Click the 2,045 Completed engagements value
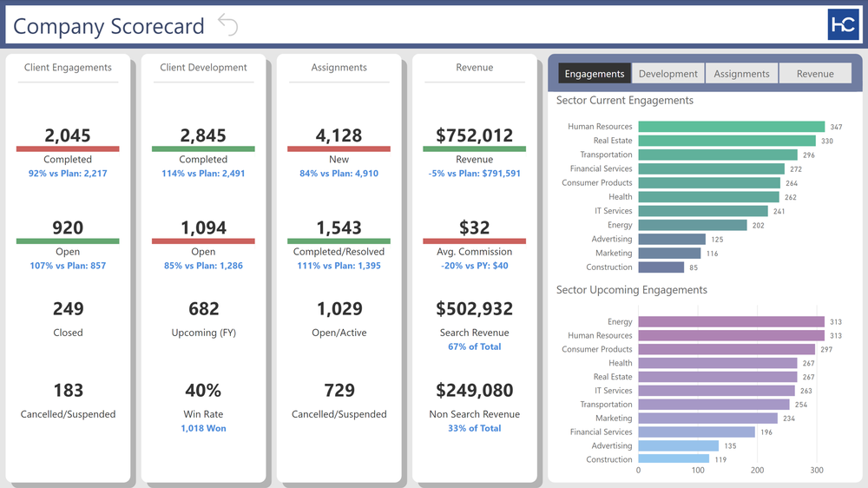868x488 pixels. click(x=68, y=135)
